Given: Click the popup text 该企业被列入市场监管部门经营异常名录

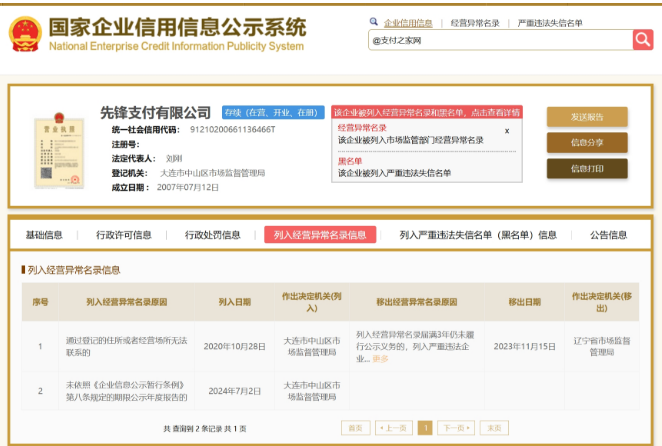Looking at the screenshot, I should (410, 140).
